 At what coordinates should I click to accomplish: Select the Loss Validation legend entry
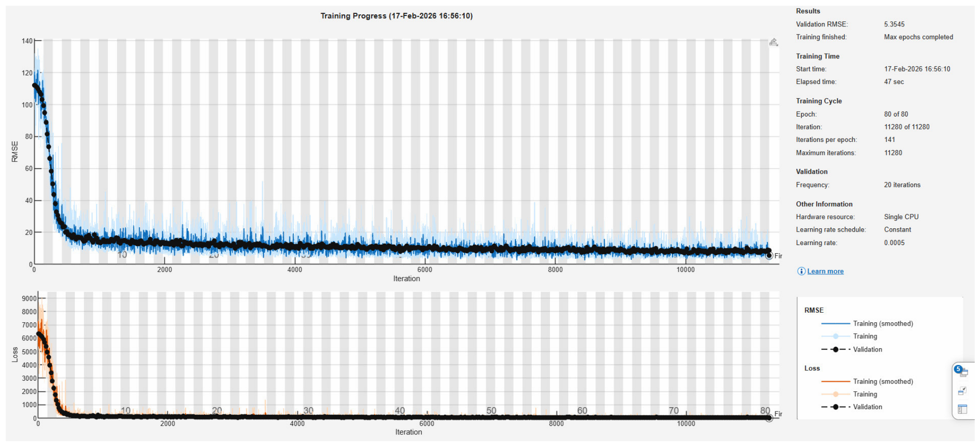click(x=867, y=407)
